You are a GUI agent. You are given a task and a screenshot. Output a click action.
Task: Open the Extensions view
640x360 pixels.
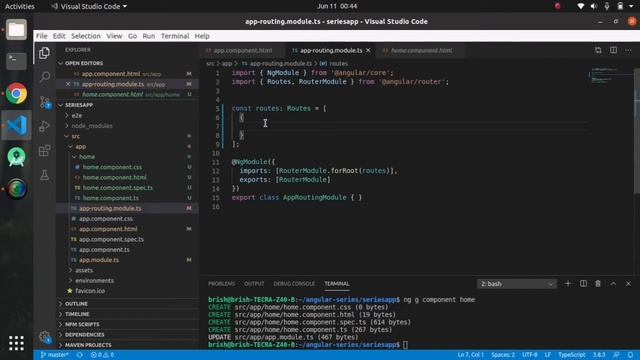[x=44, y=151]
